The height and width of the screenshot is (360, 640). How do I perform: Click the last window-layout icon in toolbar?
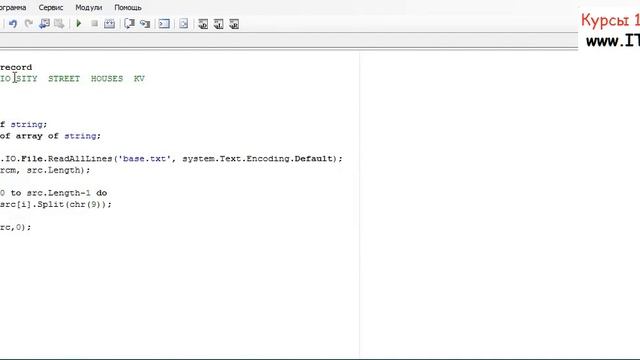click(x=234, y=24)
